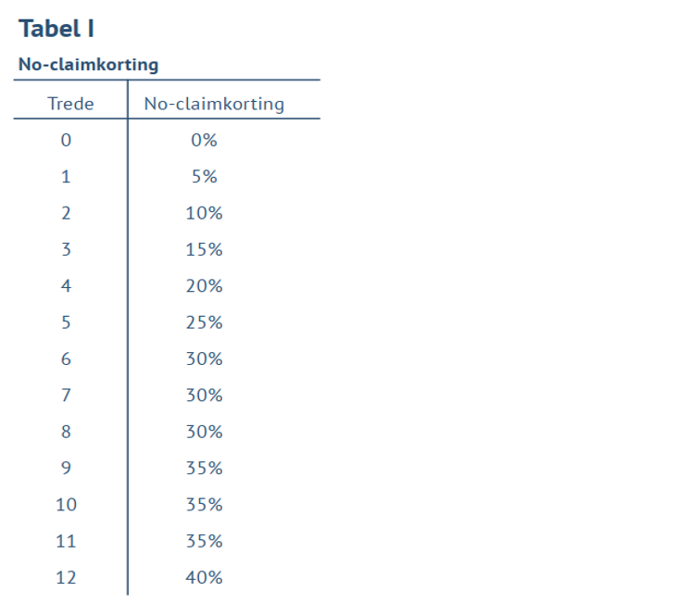
Task: Click trede number 10
Action: click(x=66, y=505)
